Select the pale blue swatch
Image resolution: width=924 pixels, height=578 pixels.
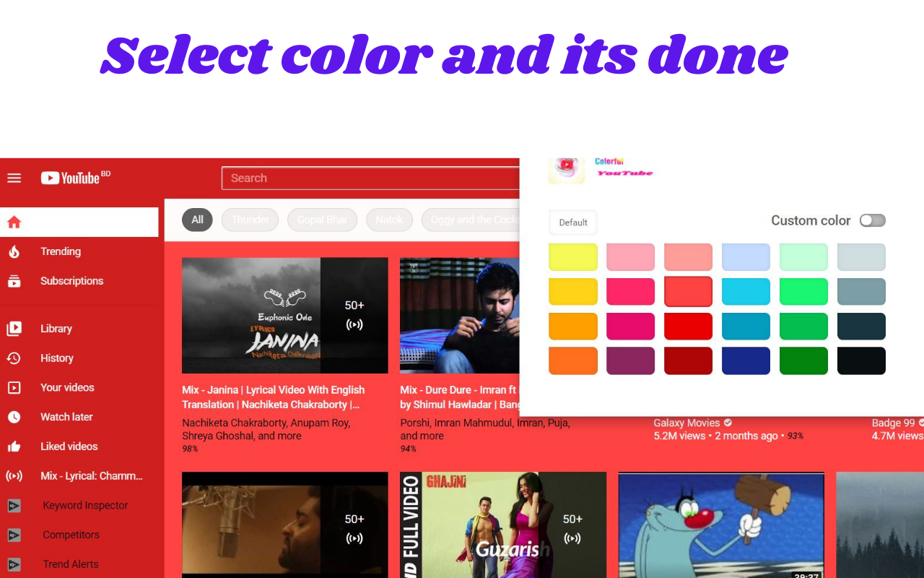tap(746, 257)
